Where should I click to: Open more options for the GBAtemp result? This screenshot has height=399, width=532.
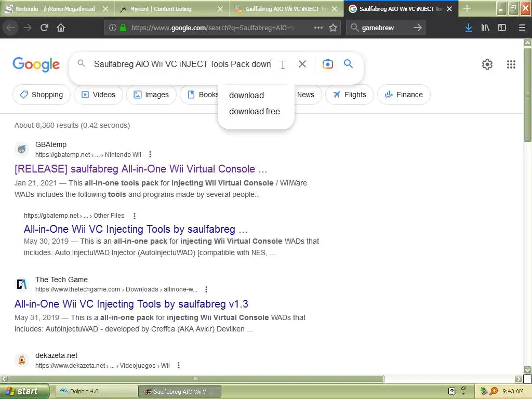(x=150, y=154)
